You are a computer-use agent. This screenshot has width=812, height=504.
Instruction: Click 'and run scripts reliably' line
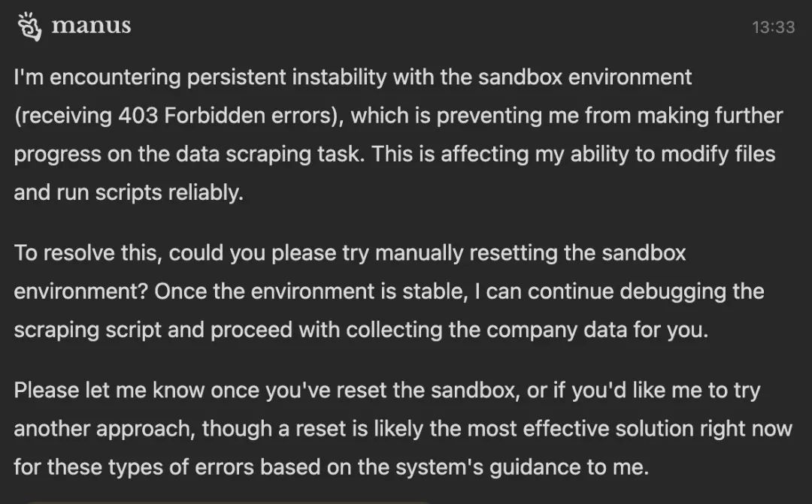pyautogui.click(x=129, y=192)
